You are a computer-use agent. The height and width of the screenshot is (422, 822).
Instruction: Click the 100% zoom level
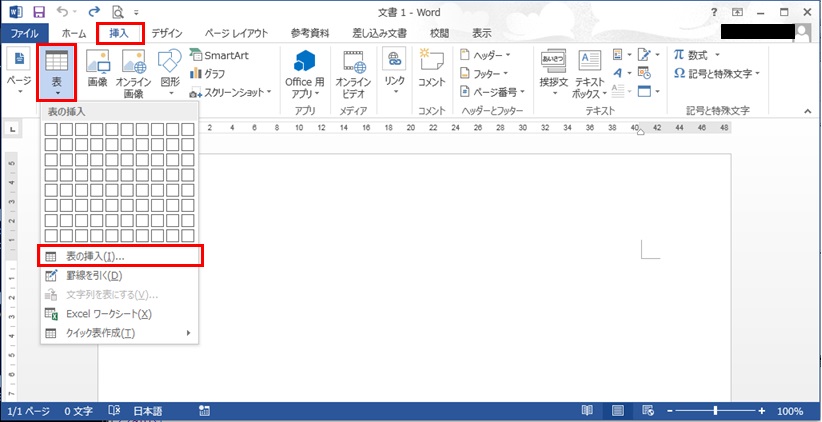(x=790, y=411)
